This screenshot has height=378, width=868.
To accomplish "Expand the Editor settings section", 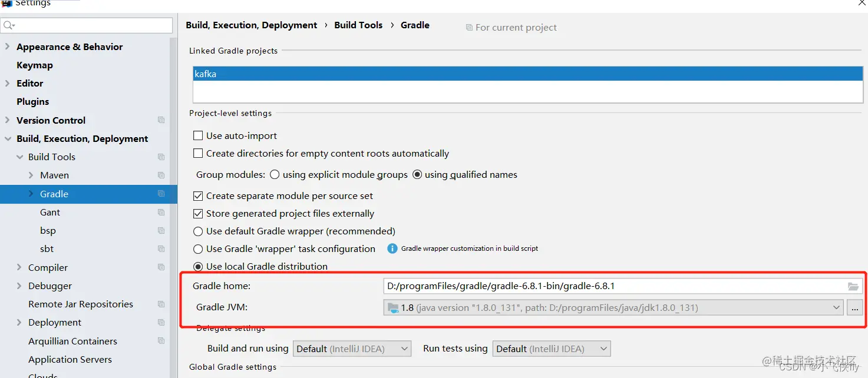I will coord(7,83).
